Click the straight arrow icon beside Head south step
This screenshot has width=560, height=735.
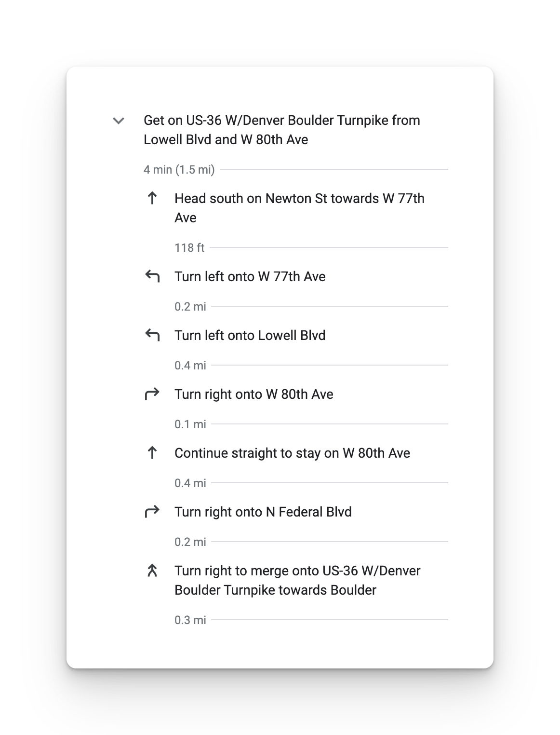pos(152,199)
